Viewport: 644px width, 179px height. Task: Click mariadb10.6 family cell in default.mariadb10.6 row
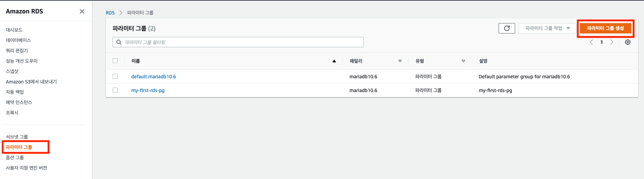pos(363,77)
